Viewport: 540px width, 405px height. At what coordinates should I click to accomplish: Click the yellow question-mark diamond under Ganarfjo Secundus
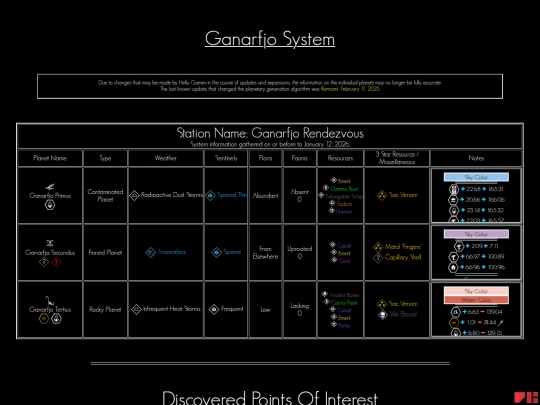pyautogui.click(x=44, y=262)
